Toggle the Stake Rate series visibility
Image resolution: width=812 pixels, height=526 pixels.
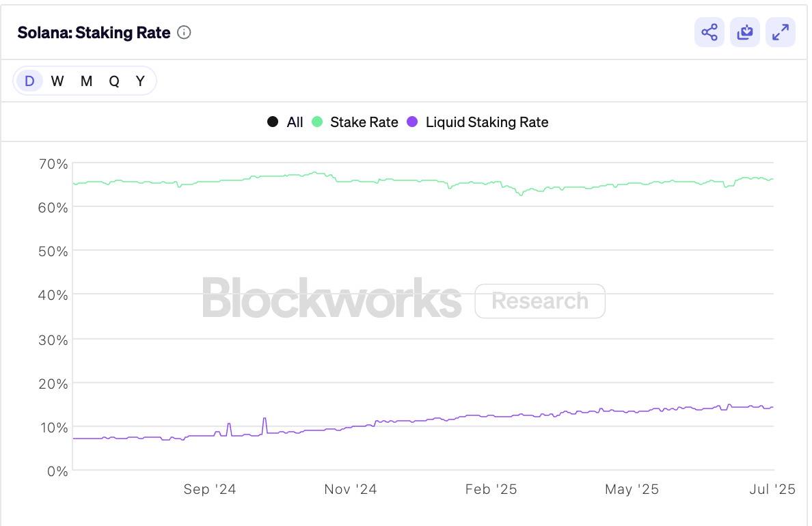click(x=363, y=122)
